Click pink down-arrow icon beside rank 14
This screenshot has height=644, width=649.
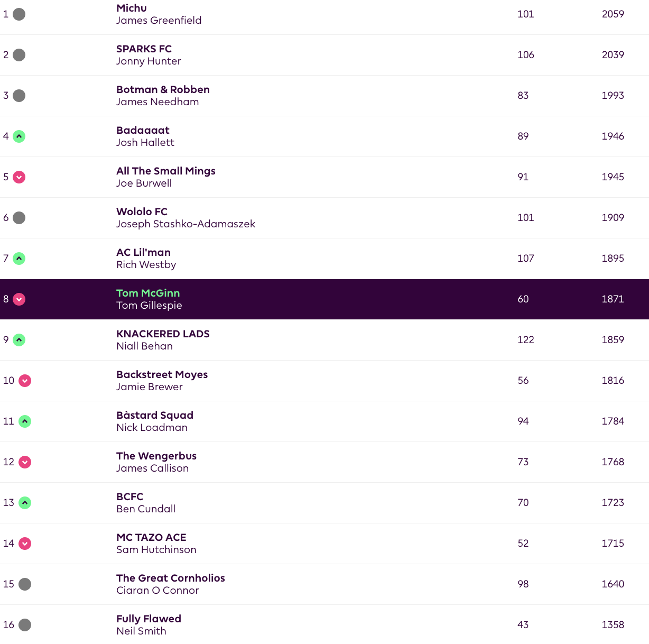tap(25, 544)
